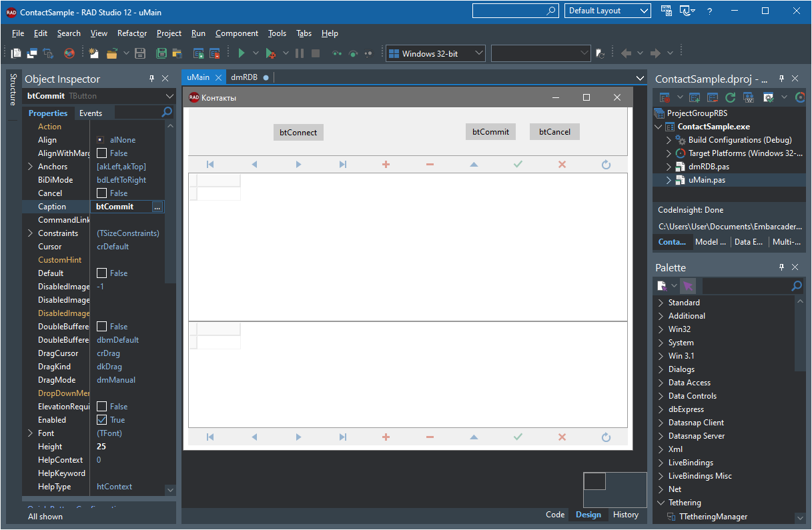The height and width of the screenshot is (530, 812).
Task: Open the Structure side panel tab
Action: [x=13, y=89]
